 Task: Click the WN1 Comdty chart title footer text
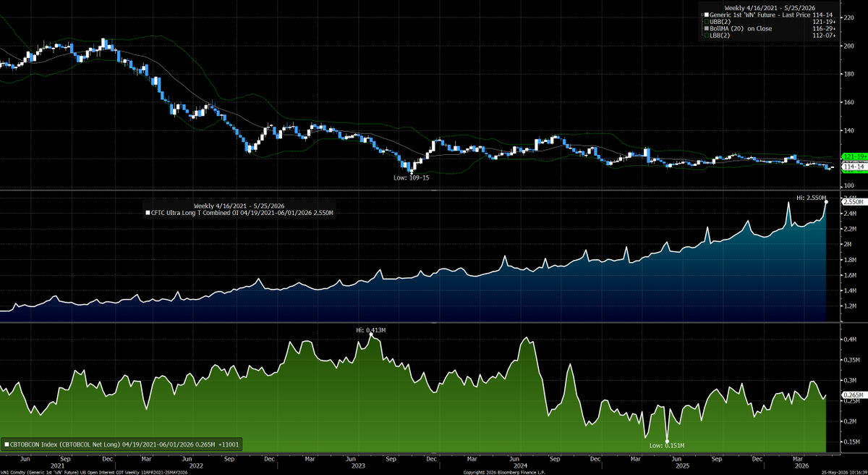pos(94,472)
